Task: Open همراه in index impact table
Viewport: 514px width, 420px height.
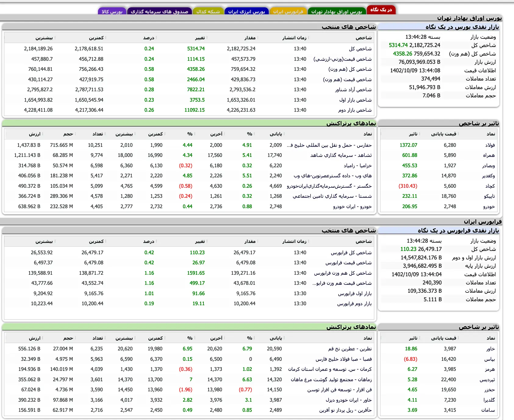Action: coord(489,155)
